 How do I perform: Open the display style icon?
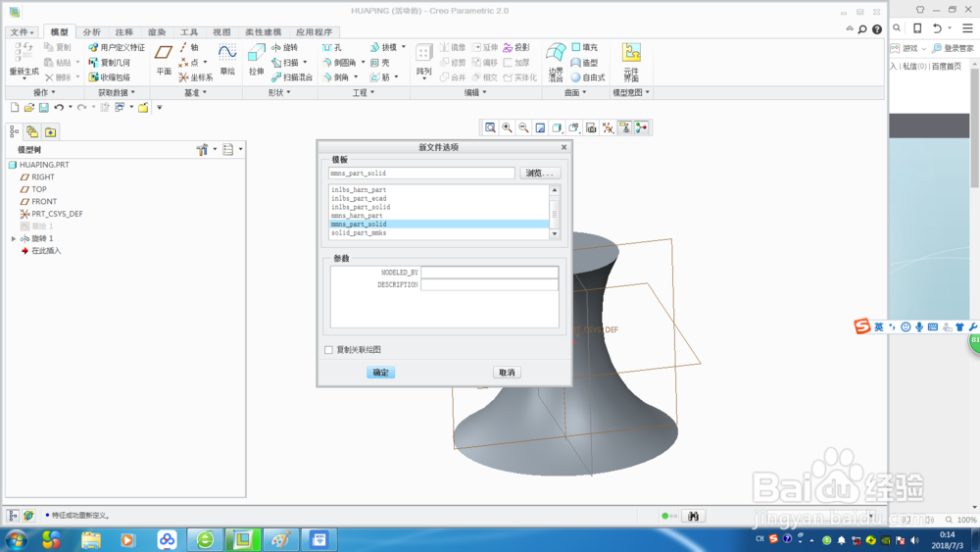(557, 127)
